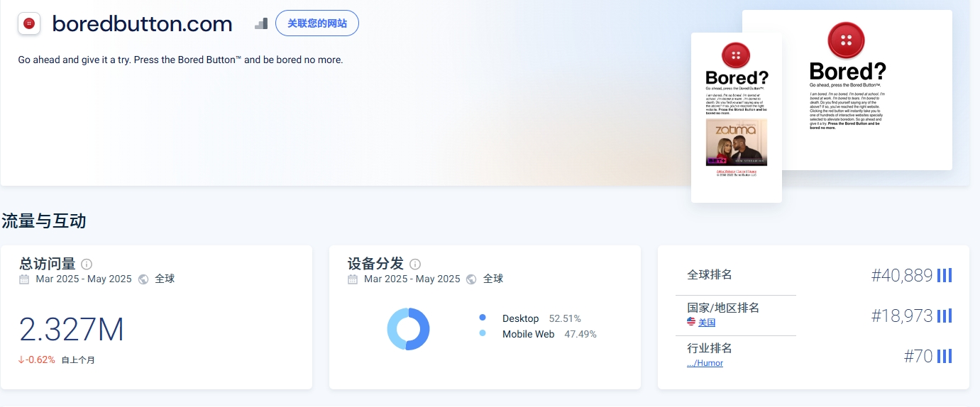Click the Mobile Web 47.49% label

tap(549, 334)
